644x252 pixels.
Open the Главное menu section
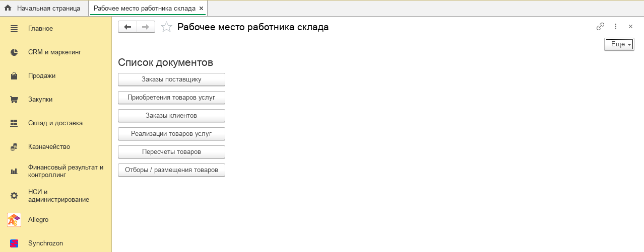(41, 29)
